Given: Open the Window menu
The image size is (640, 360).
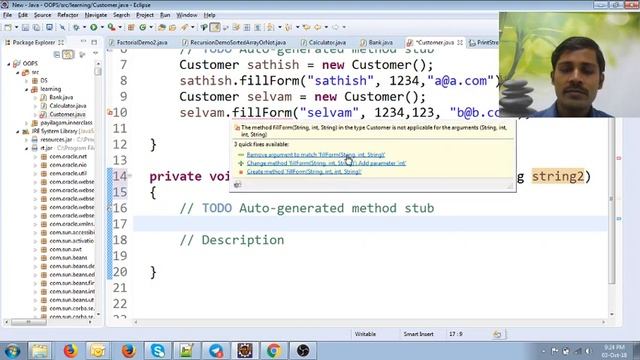Looking at the screenshot, I should [187, 15].
